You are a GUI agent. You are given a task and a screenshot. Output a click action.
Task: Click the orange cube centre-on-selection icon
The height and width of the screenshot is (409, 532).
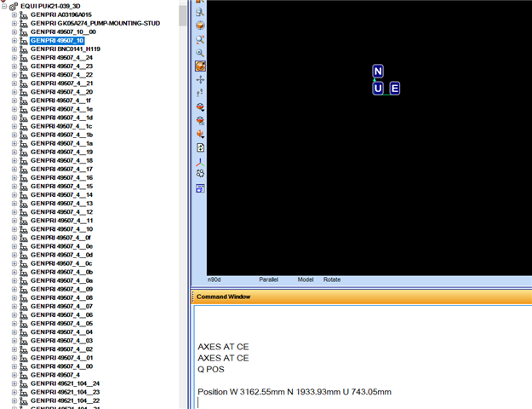pyautogui.click(x=200, y=26)
